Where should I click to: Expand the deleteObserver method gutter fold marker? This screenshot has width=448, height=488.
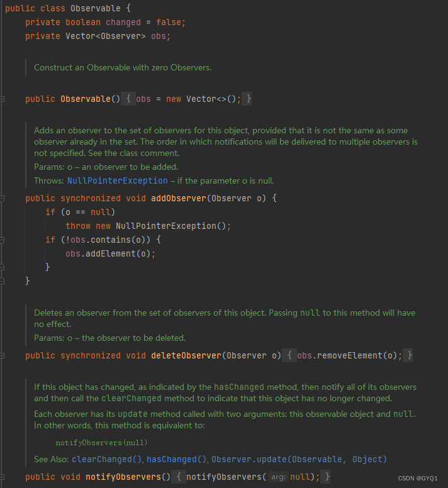pyautogui.click(x=3, y=355)
